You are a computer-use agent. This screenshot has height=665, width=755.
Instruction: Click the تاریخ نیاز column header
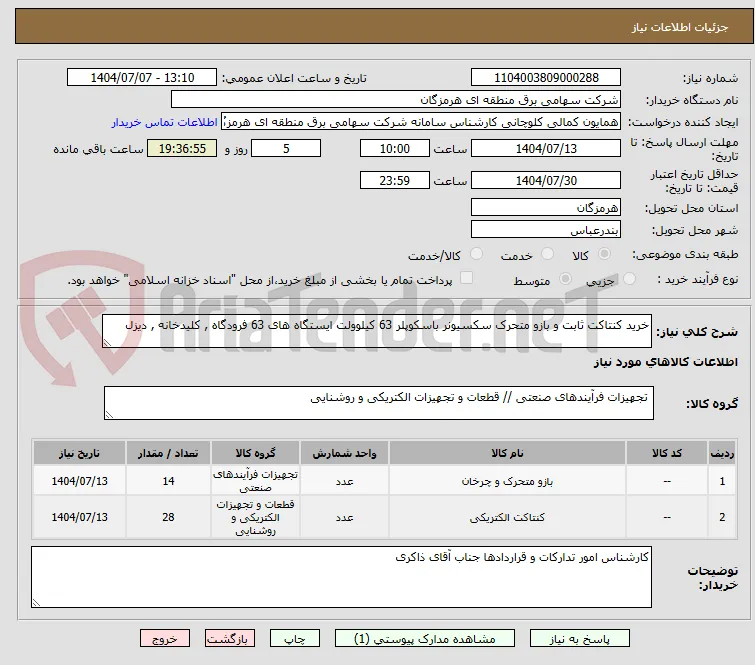(79, 453)
